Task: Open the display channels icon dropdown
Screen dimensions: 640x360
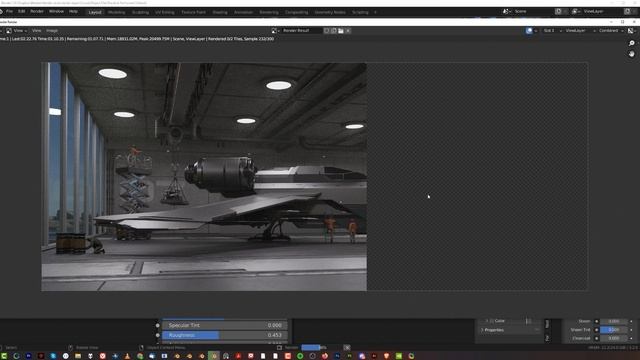Action: (632, 31)
